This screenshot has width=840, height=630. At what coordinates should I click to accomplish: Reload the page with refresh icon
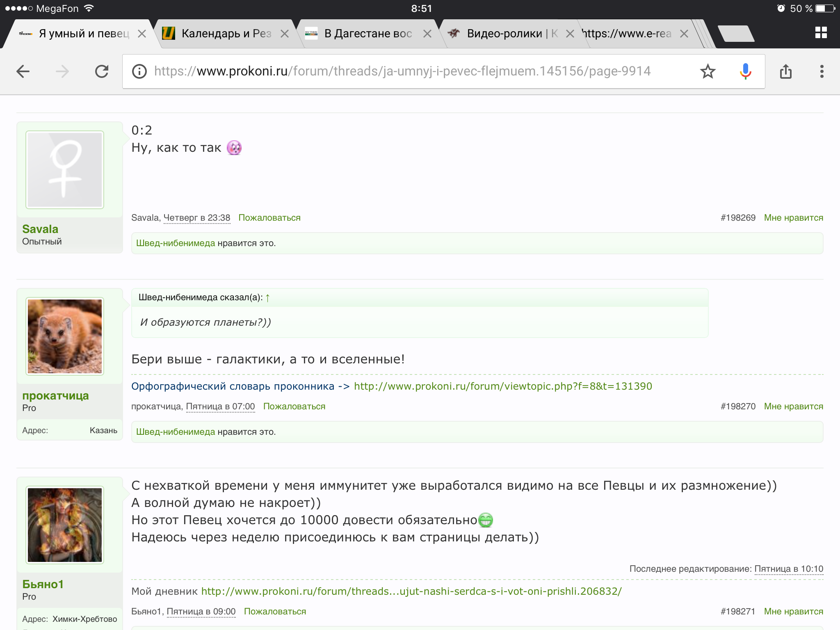pos(102,71)
